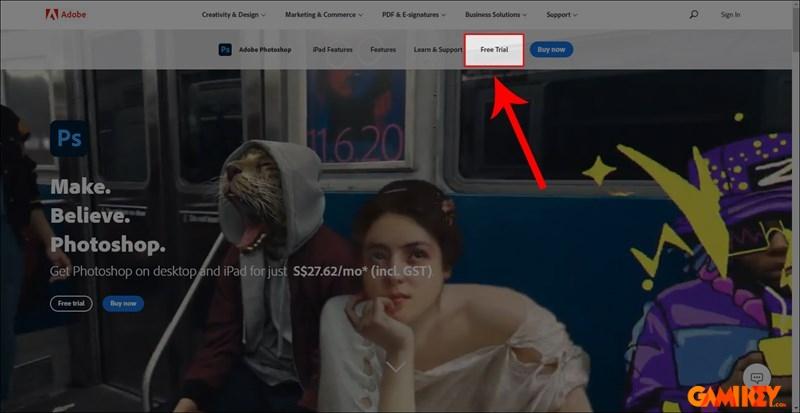The height and width of the screenshot is (413, 800).
Task: Click the hero Free trial button
Action: click(71, 303)
